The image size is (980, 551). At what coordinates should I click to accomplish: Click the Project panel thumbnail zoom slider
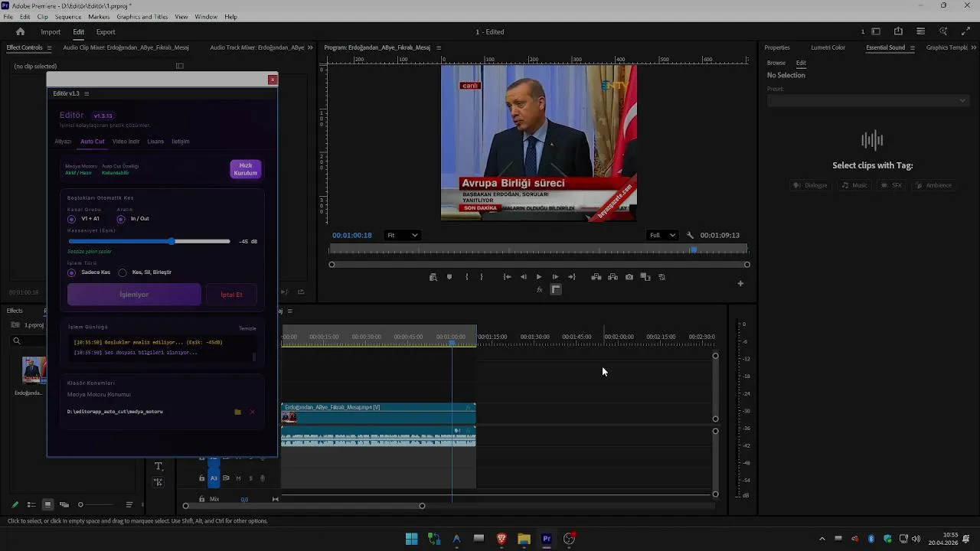click(x=97, y=504)
